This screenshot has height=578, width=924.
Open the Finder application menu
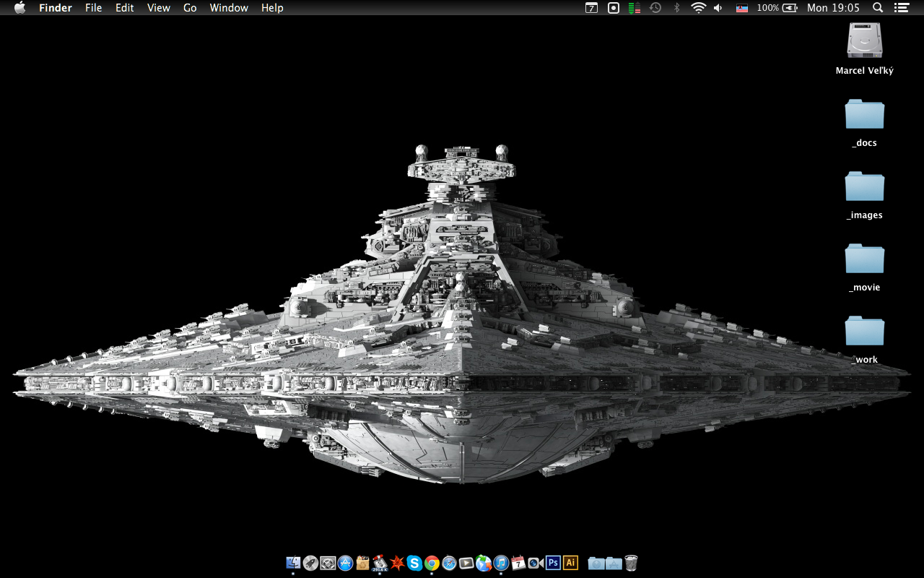pos(55,8)
